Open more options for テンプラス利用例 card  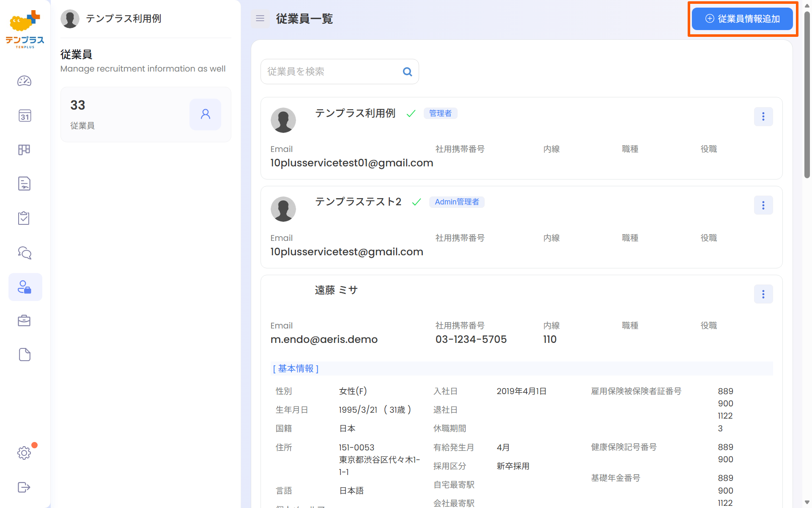click(x=763, y=117)
